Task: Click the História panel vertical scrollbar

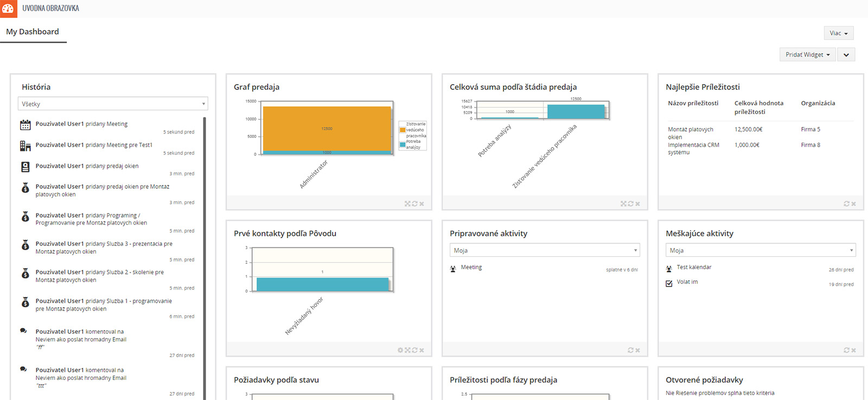Action: click(x=205, y=258)
